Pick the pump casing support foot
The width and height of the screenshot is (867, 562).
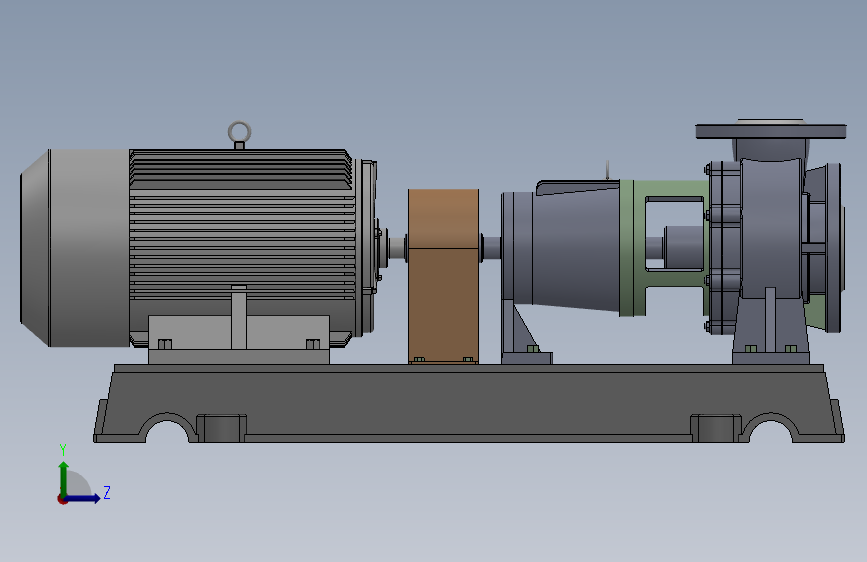click(x=771, y=331)
